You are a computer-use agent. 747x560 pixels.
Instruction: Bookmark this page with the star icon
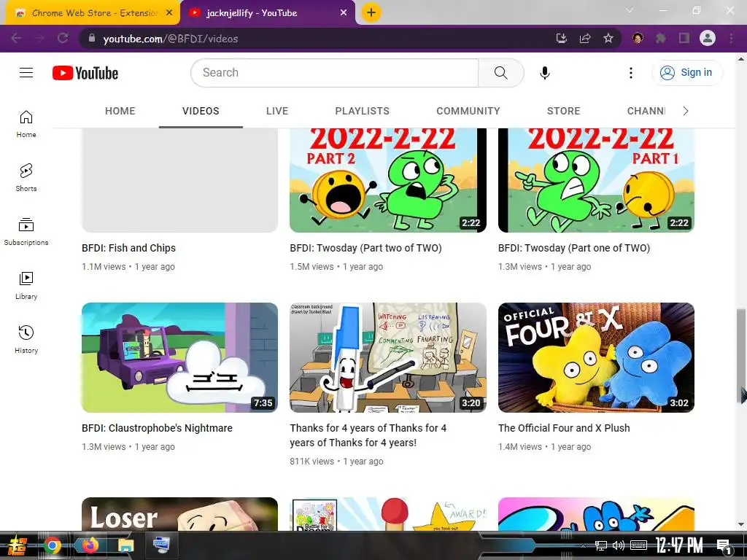608,38
